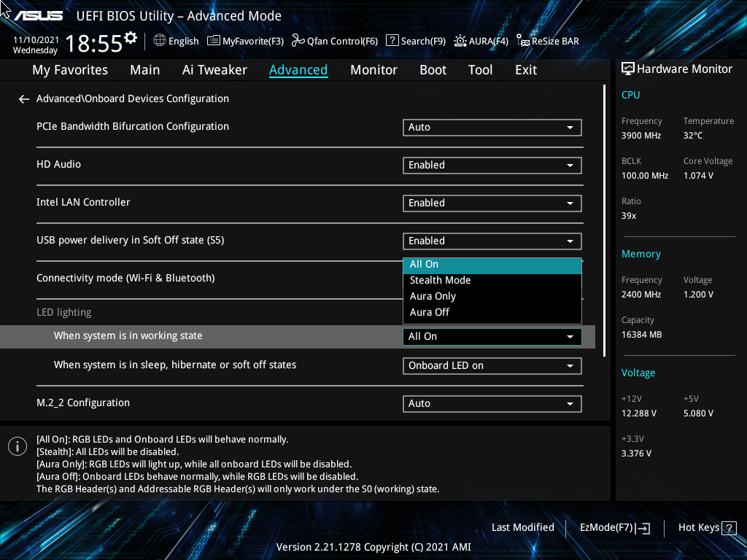Click the Hot Keys question mark icon
Screen dimensions: 747x560
coord(729,528)
